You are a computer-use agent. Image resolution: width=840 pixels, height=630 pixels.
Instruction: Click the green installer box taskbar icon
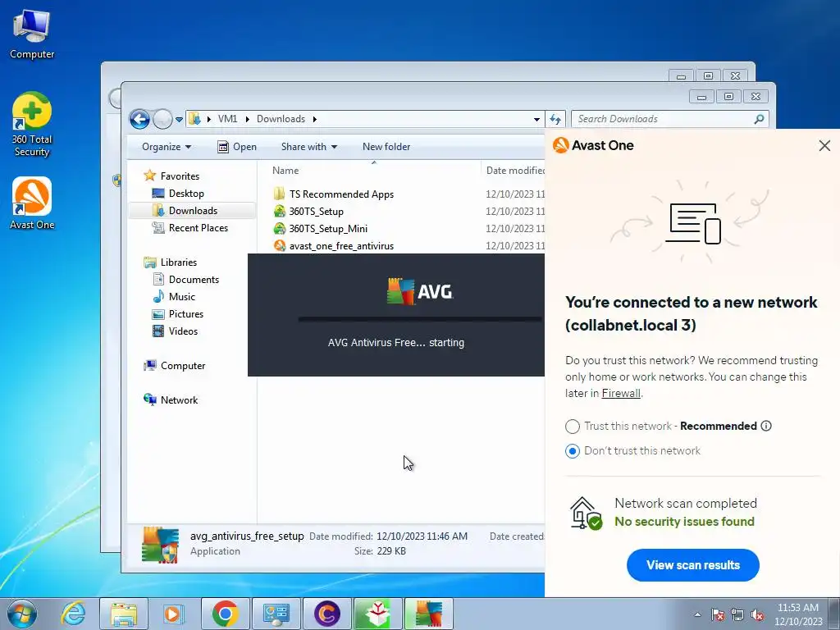[377, 614]
